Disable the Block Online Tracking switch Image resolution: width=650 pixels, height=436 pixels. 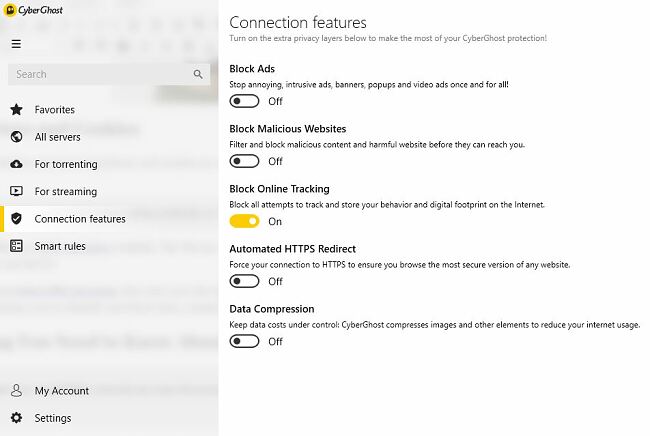[244, 221]
